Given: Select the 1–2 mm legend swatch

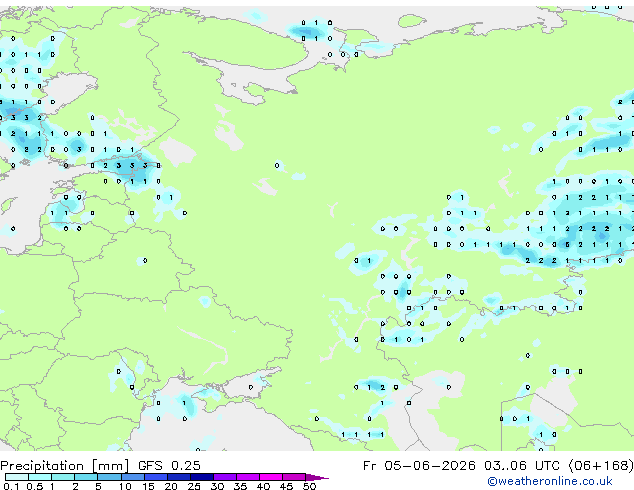Looking at the screenshot, I should pyautogui.click(x=63, y=477).
